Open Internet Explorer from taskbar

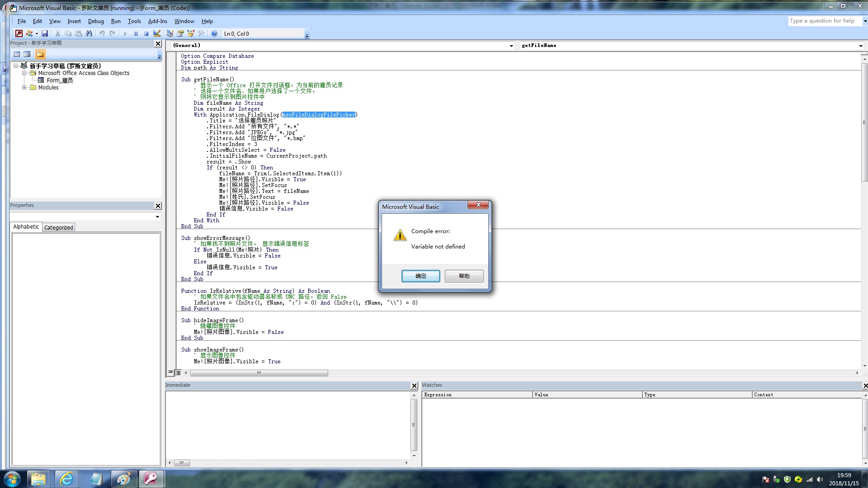(x=66, y=479)
